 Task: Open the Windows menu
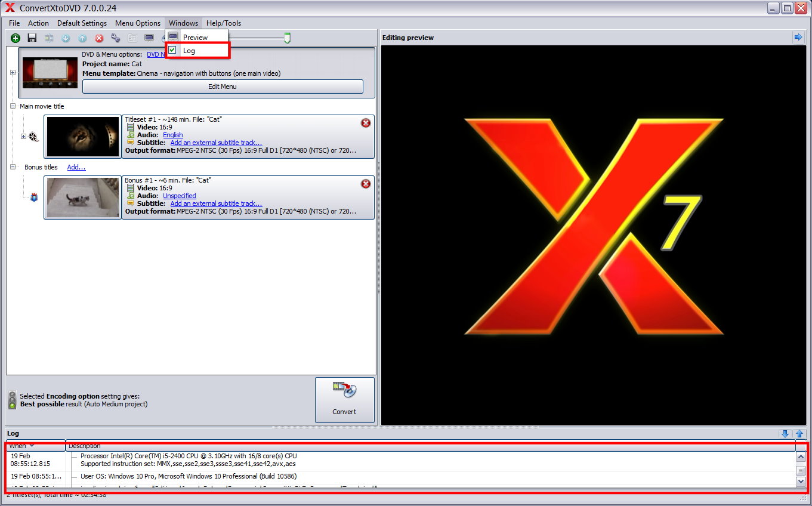[x=183, y=23]
